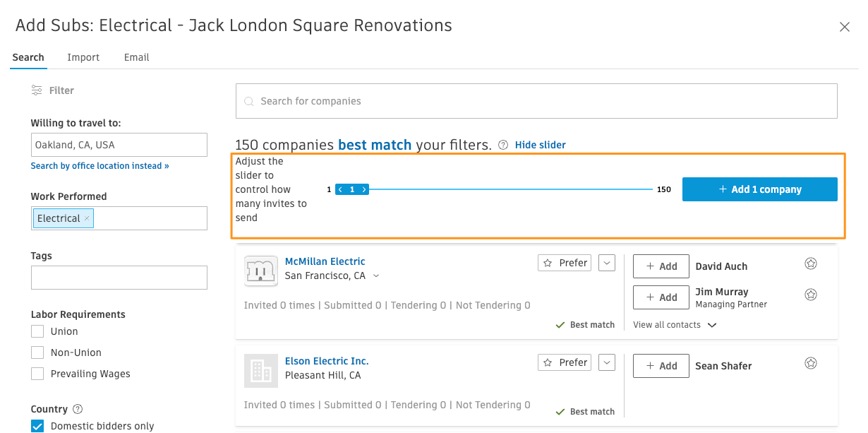The image size is (868, 433).
Task: Open Elson Electric Inc. company link
Action: click(327, 361)
